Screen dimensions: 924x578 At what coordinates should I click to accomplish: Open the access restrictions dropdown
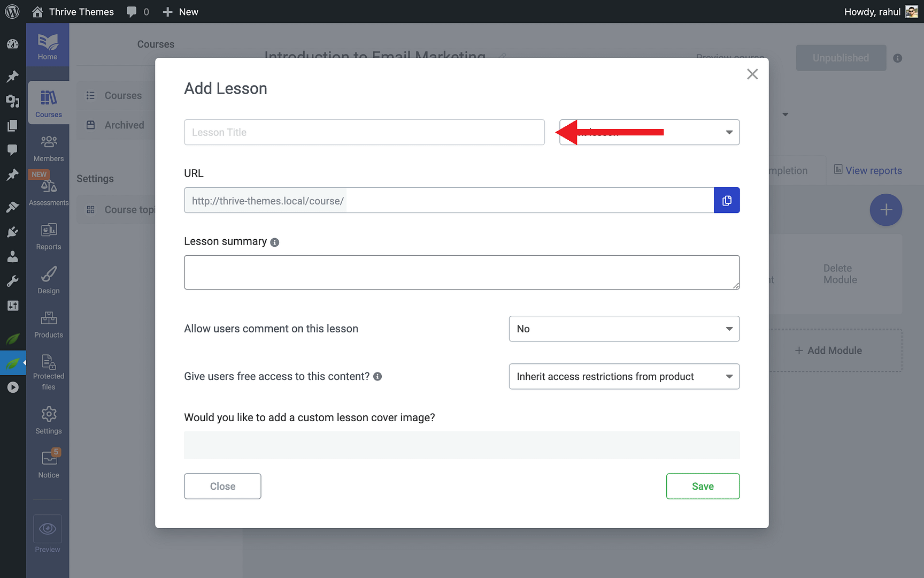623,376
